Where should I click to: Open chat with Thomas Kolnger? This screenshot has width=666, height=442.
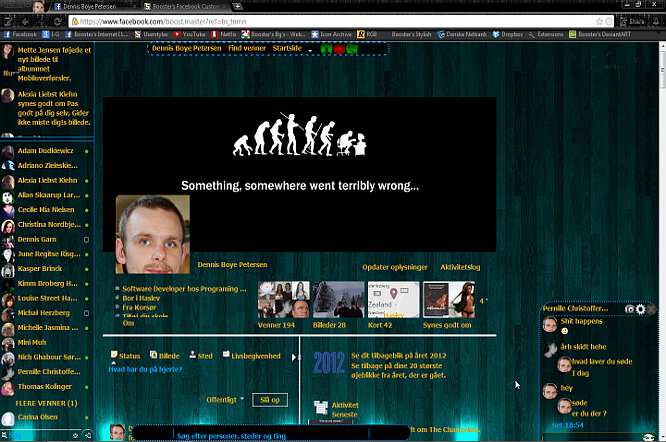click(x=45, y=386)
